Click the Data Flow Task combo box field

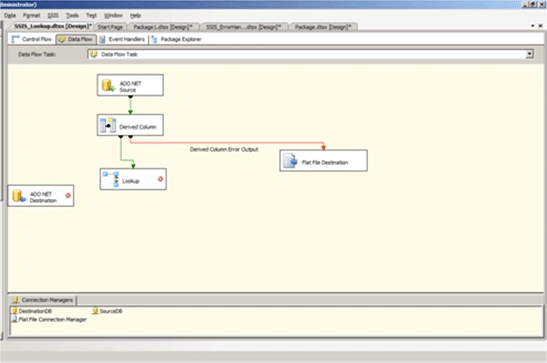click(x=310, y=54)
